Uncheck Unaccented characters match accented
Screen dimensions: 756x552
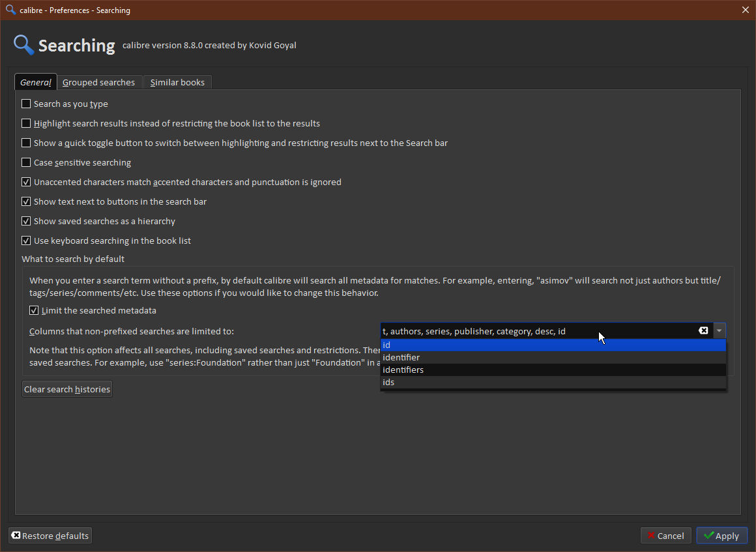pyautogui.click(x=26, y=182)
